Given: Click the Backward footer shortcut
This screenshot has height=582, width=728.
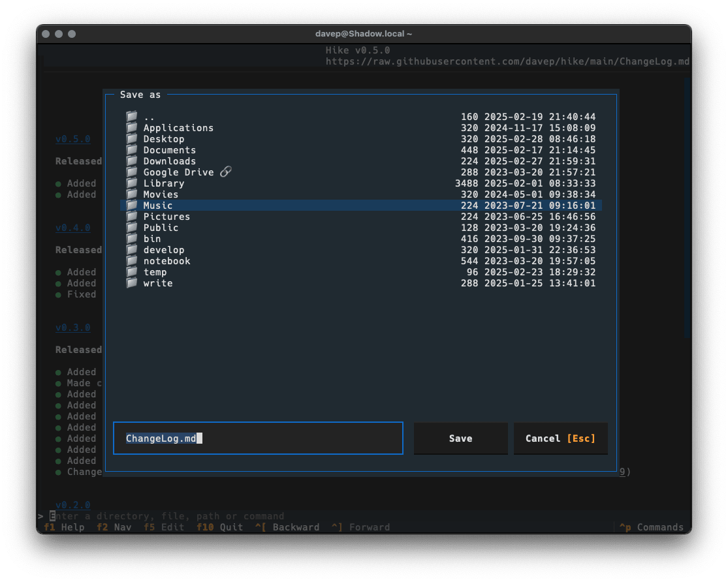Looking at the screenshot, I should point(287,527).
